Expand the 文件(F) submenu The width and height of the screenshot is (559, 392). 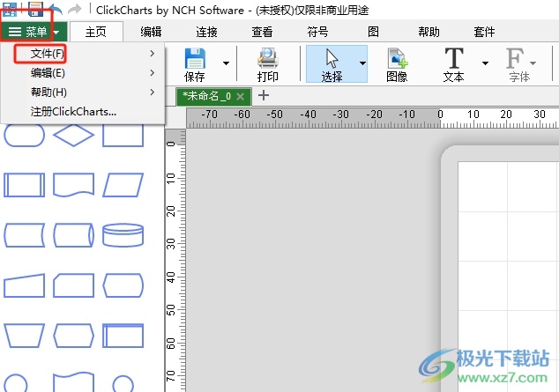coord(83,54)
